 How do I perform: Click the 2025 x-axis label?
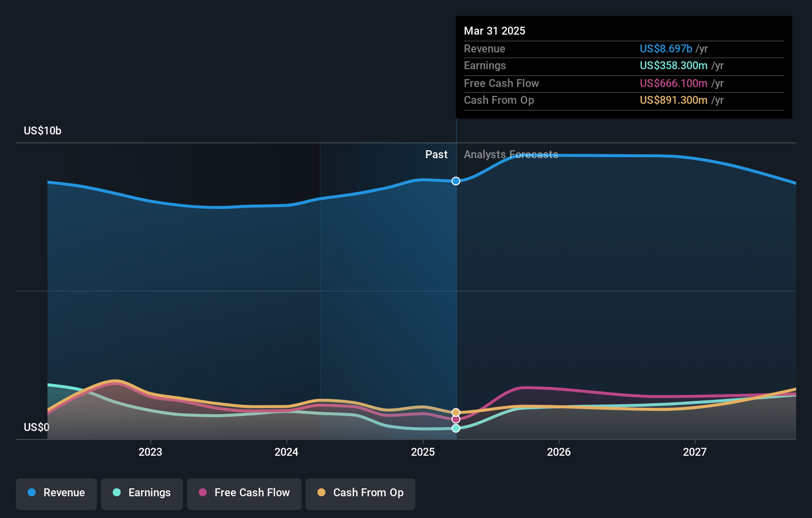pos(423,452)
